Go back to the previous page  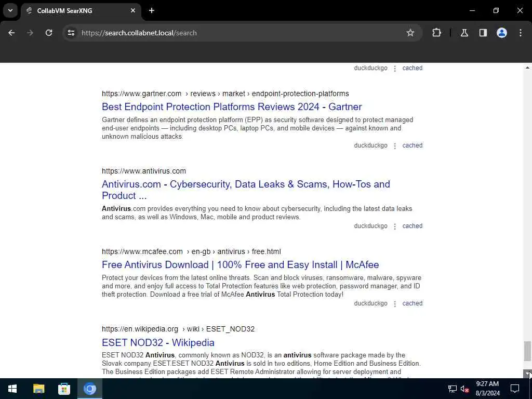point(11,33)
